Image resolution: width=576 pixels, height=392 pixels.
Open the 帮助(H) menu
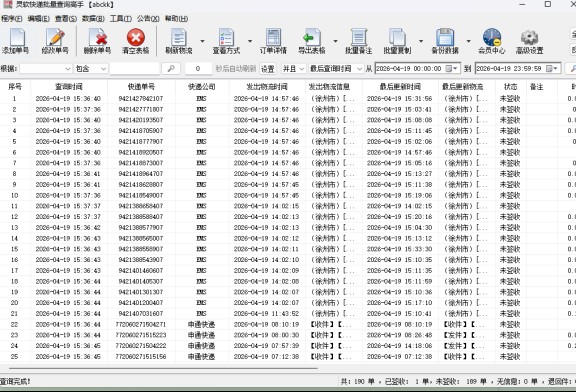pos(176,18)
